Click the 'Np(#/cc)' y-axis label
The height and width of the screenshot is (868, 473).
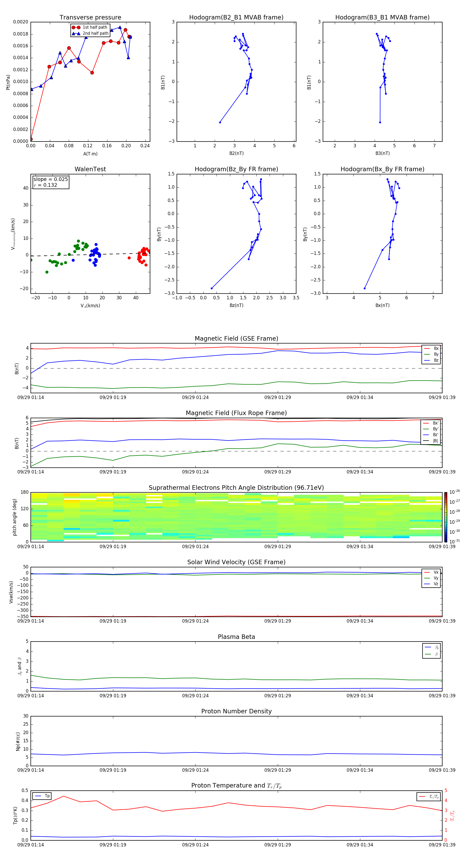pos(18,741)
